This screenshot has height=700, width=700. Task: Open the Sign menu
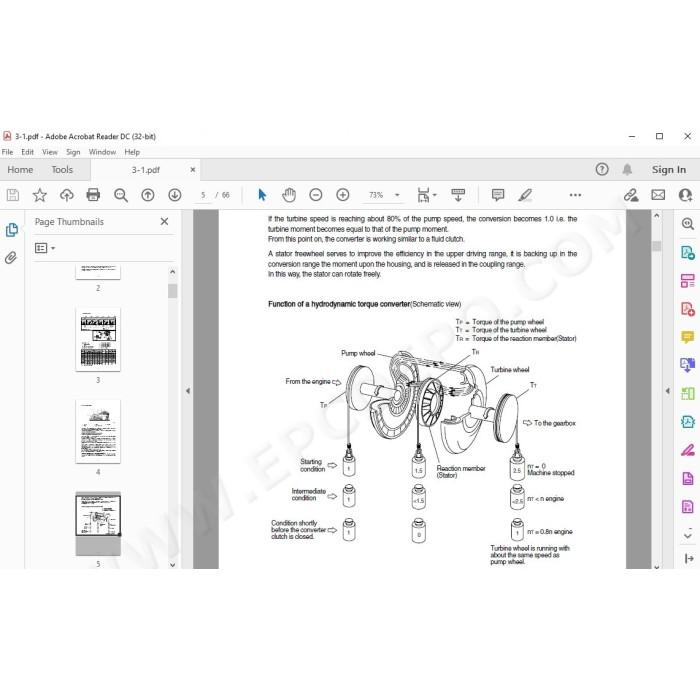(73, 152)
